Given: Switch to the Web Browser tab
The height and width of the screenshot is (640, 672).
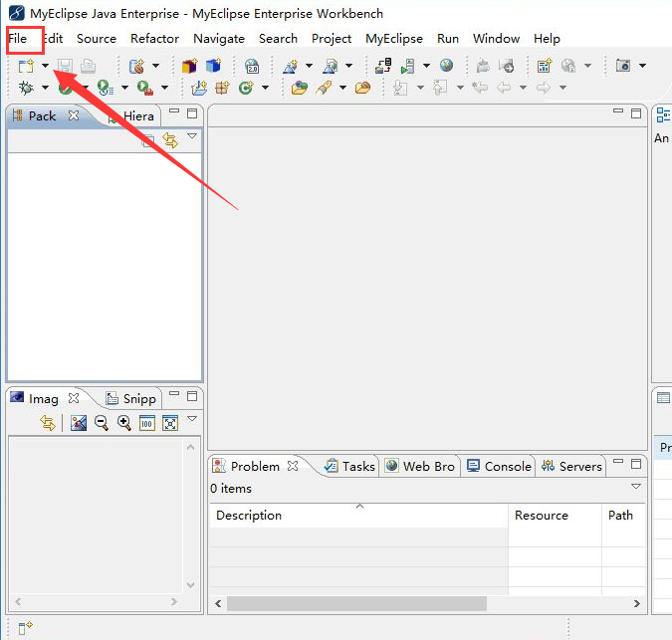Looking at the screenshot, I should (420, 466).
